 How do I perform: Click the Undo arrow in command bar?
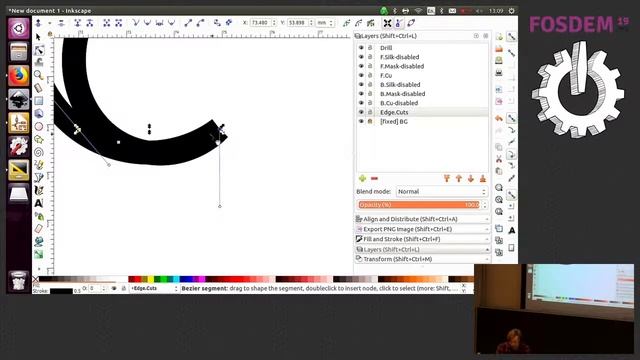(499, 118)
